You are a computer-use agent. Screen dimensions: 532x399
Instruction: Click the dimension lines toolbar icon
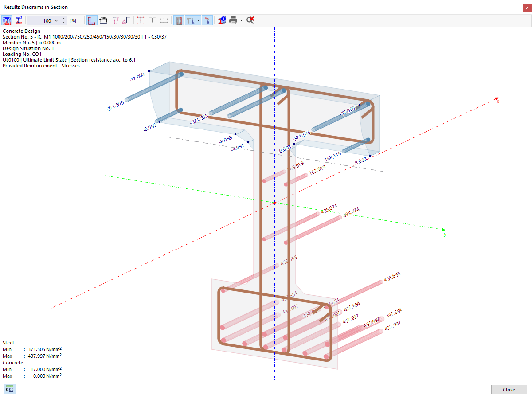(103, 20)
